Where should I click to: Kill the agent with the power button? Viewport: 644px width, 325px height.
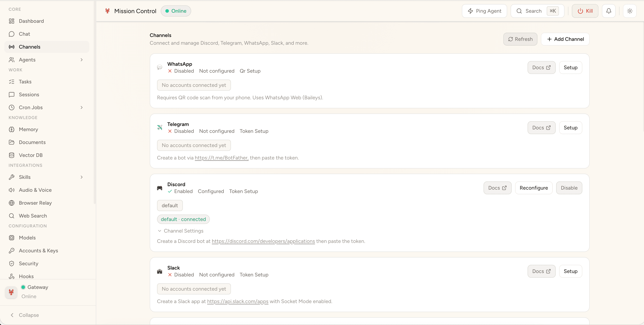[585, 11]
